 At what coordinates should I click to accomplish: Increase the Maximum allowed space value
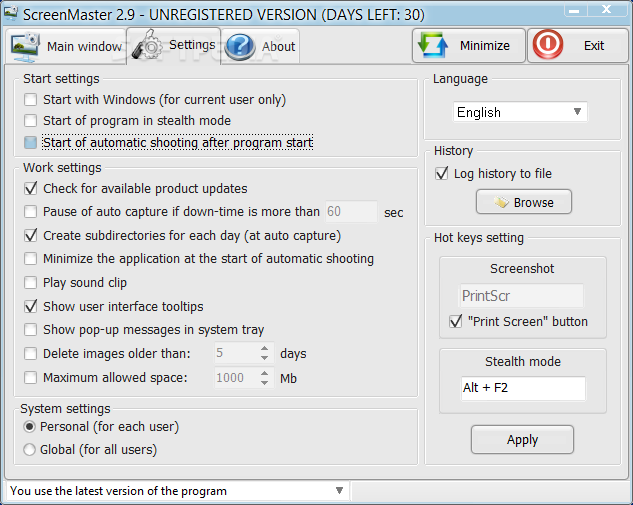(264, 373)
